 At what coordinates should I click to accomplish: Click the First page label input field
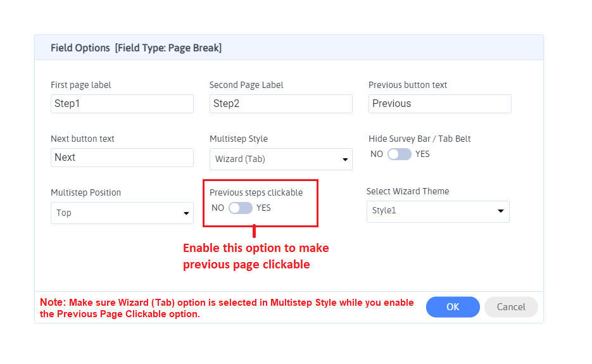(x=122, y=104)
